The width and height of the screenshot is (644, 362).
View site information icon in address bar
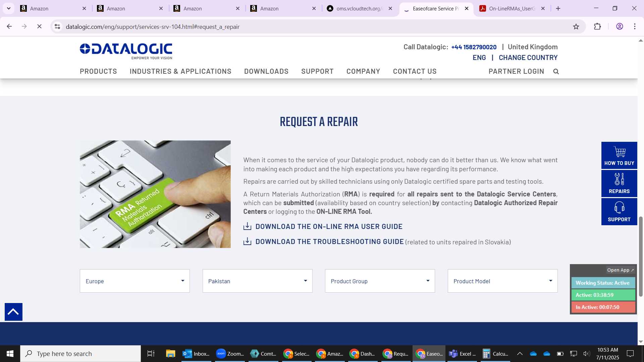click(57, 26)
